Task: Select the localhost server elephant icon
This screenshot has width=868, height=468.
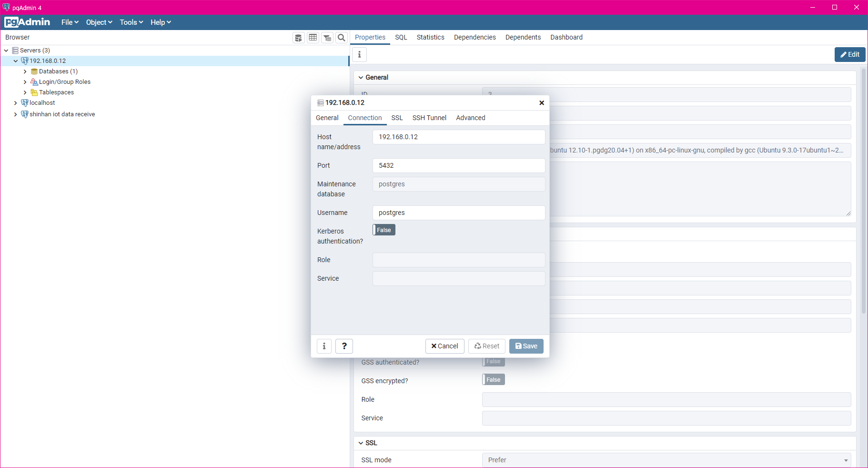Action: [x=25, y=103]
